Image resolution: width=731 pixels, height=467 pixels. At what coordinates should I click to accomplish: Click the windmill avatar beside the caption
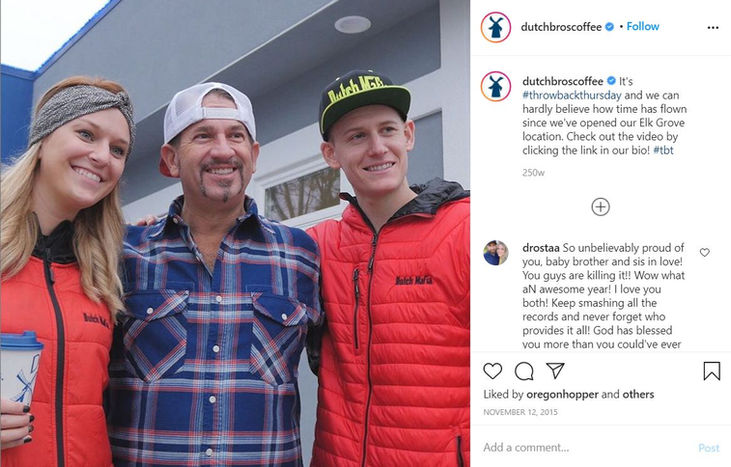(496, 87)
